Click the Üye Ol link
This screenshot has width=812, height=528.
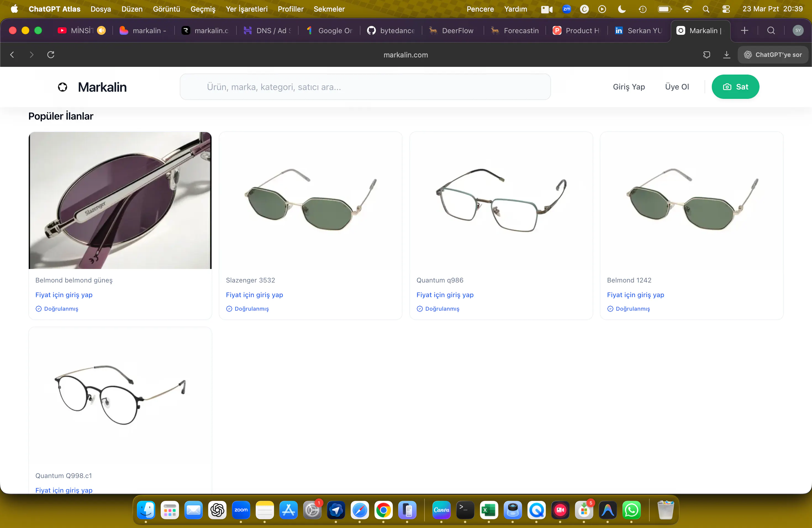tap(677, 87)
